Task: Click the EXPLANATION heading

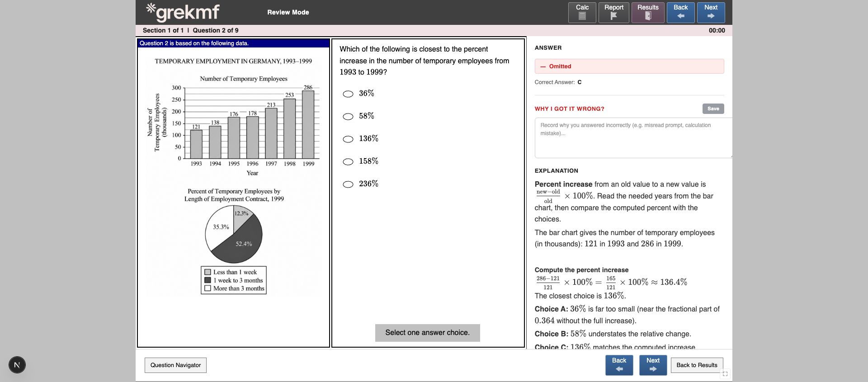Action: 556,171
